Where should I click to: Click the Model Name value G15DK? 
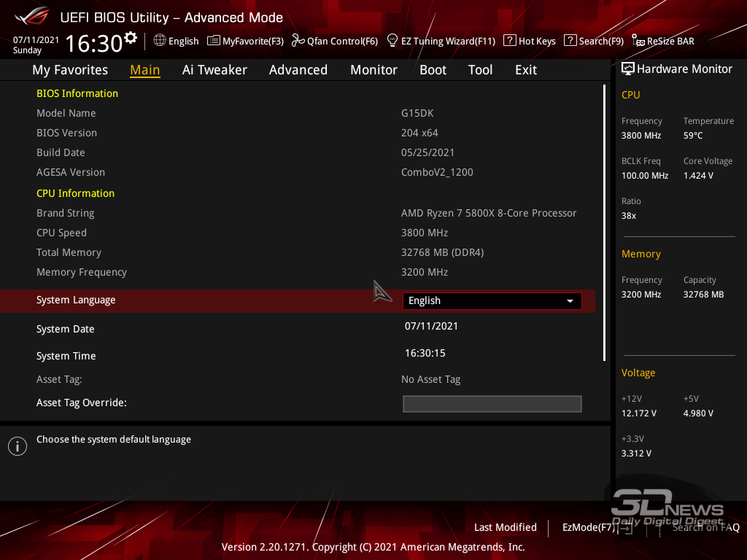pyautogui.click(x=417, y=113)
